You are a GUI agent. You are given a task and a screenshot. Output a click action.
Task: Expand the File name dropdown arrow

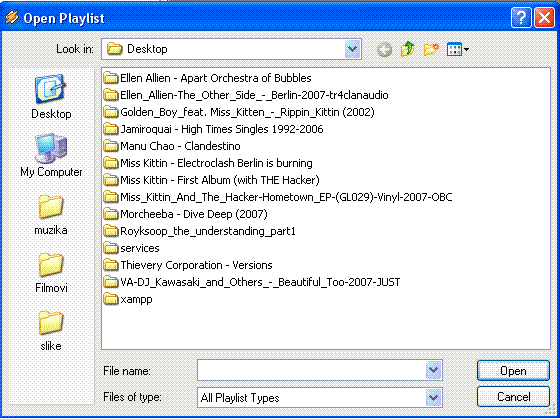click(434, 370)
